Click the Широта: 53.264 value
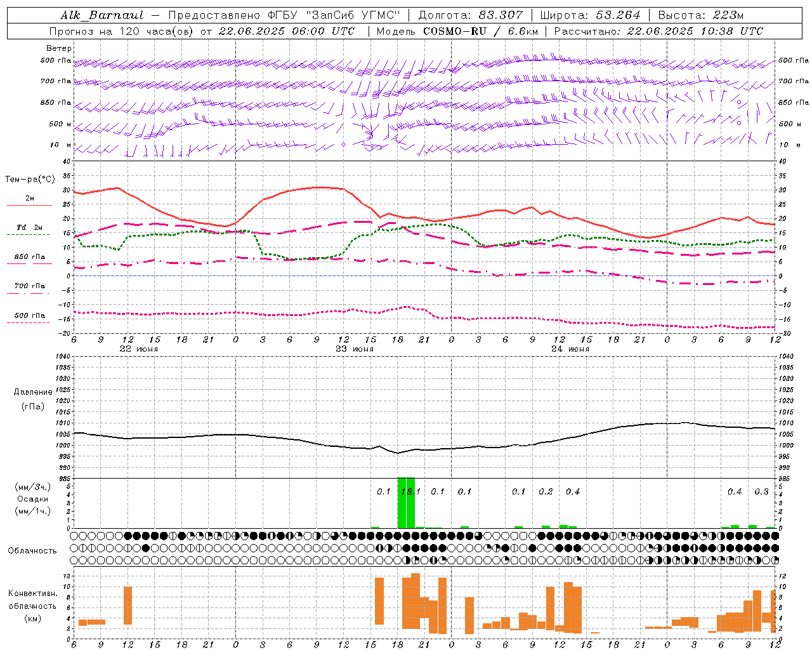812x650 pixels. [x=590, y=15]
